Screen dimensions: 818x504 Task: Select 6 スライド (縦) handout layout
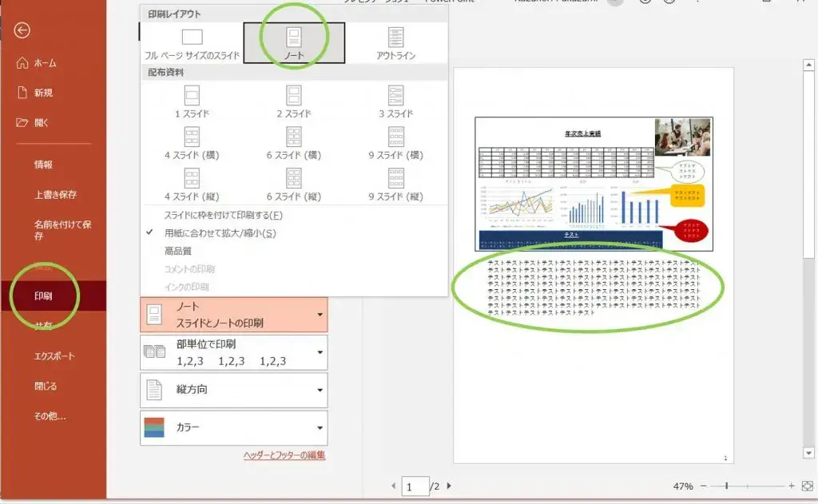(294, 185)
